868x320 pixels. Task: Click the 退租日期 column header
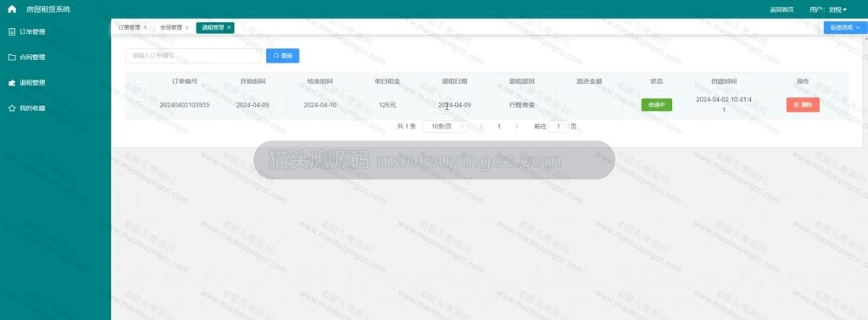click(454, 81)
